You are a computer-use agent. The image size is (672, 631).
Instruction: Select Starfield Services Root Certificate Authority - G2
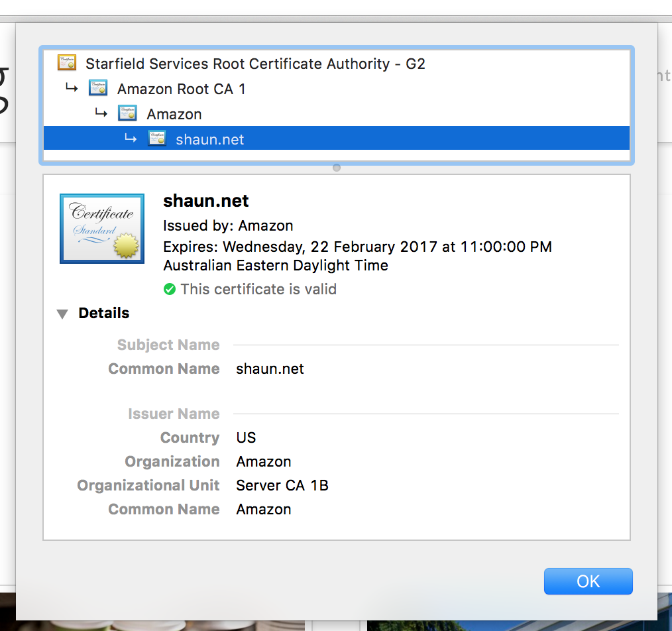(255, 64)
